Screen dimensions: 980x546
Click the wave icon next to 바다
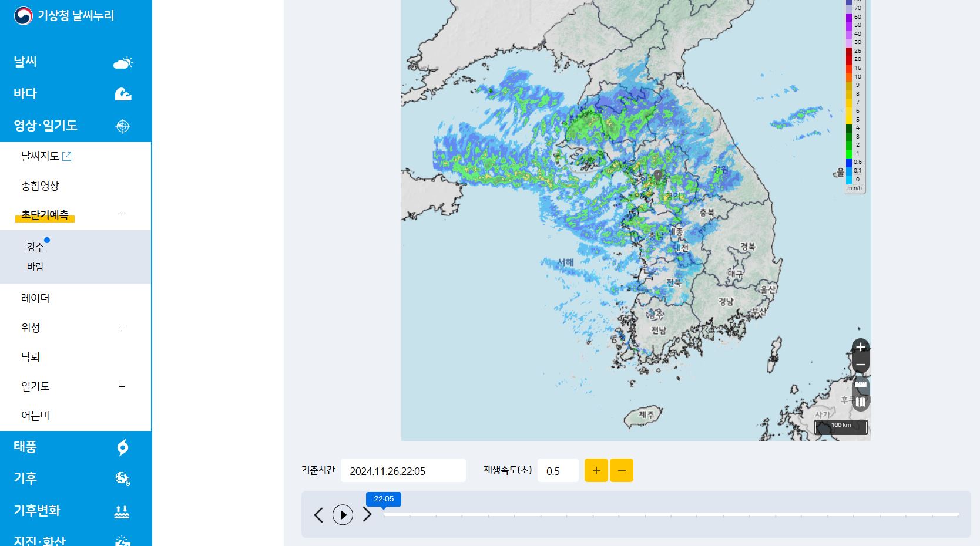click(123, 93)
